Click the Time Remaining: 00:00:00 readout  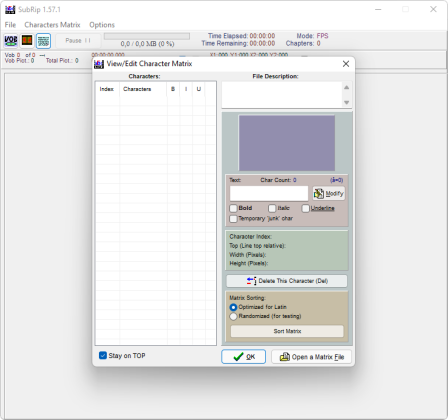coord(238,43)
